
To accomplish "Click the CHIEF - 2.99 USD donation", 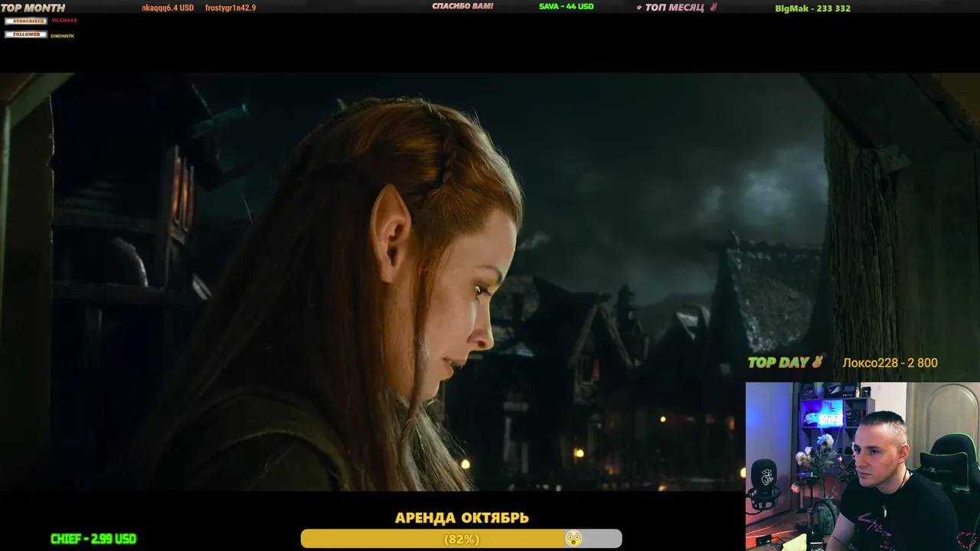I will pos(93,539).
